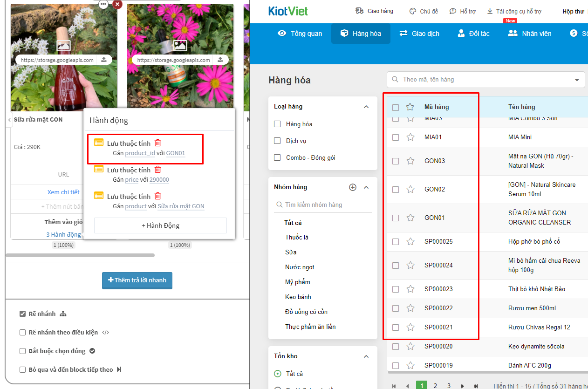Star the GON01 product row
This screenshot has width=588, height=389.
tap(410, 218)
